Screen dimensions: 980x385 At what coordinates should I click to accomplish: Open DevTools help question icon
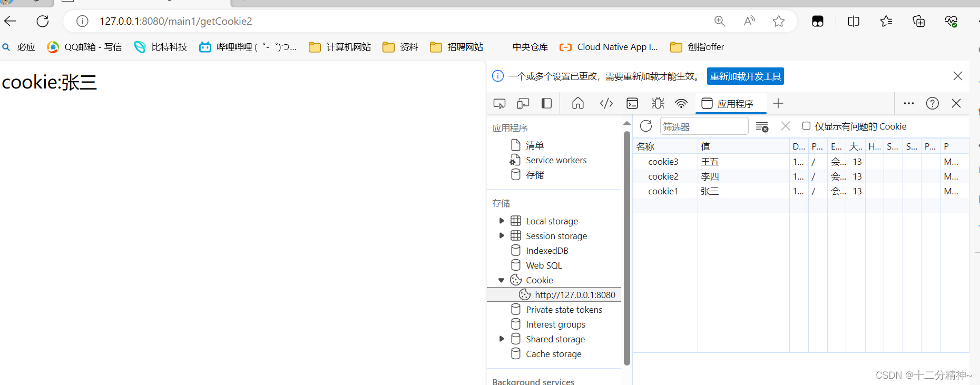point(933,103)
